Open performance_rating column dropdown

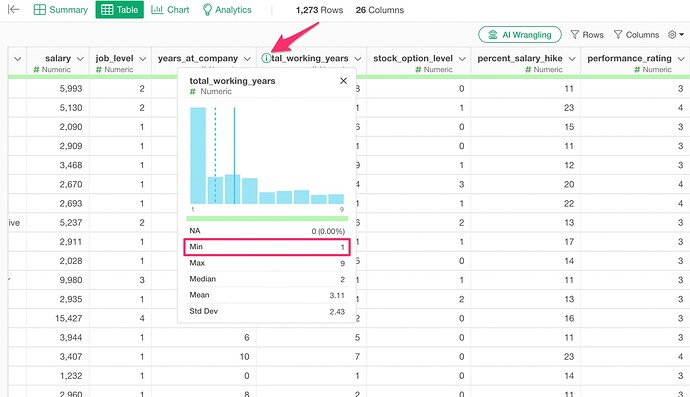pyautogui.click(x=681, y=59)
